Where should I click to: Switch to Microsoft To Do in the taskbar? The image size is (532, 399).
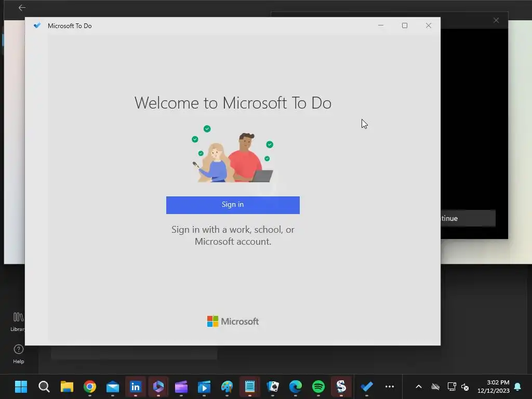(367, 387)
